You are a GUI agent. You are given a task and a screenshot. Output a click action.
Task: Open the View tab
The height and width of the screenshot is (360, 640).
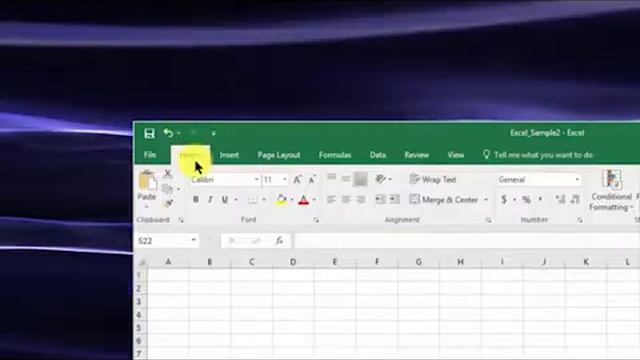[456, 155]
